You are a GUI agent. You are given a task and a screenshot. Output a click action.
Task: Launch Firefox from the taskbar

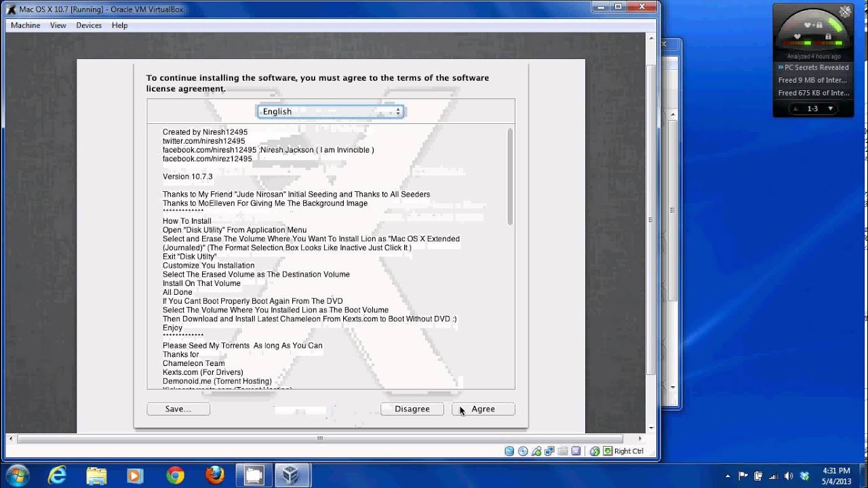(214, 475)
